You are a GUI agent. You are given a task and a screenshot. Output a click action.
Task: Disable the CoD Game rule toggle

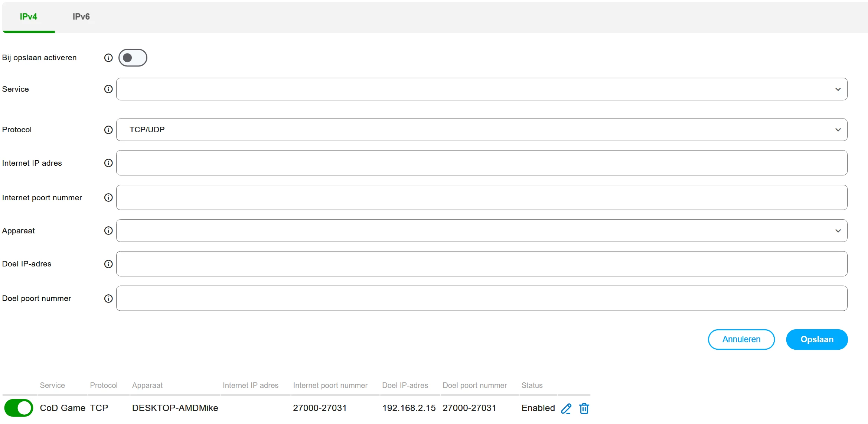click(x=19, y=408)
